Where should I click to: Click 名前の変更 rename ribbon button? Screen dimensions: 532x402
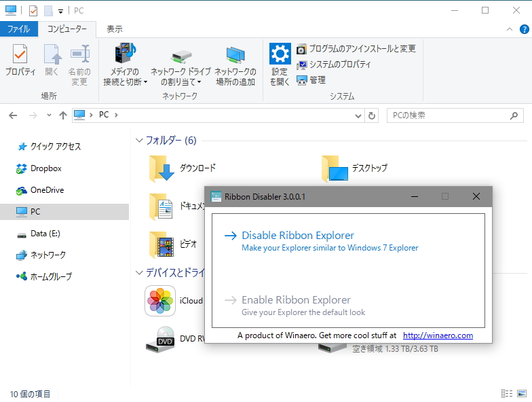[79, 65]
